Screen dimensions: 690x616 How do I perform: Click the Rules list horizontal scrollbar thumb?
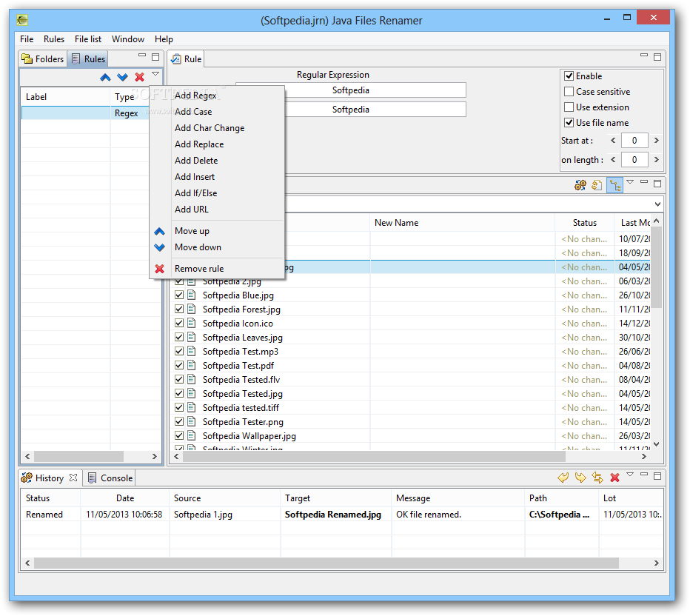tap(78, 456)
